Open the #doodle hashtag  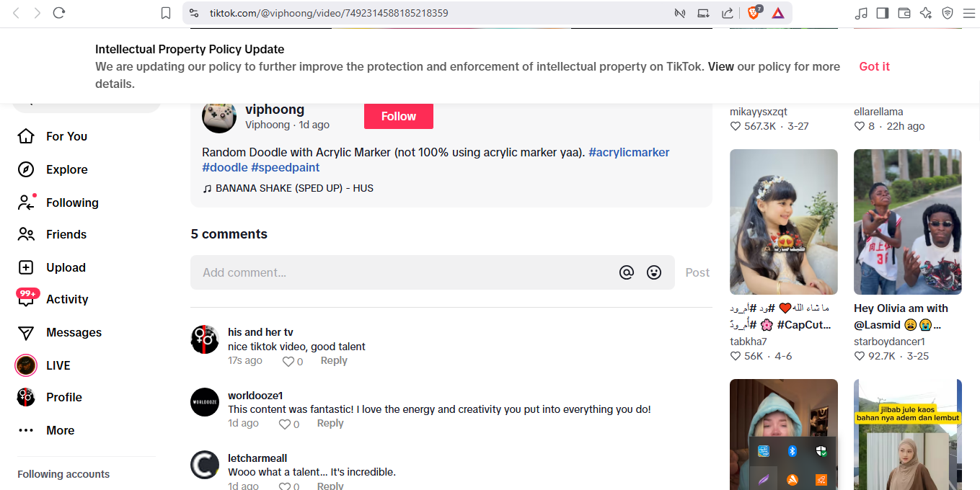pyautogui.click(x=225, y=167)
